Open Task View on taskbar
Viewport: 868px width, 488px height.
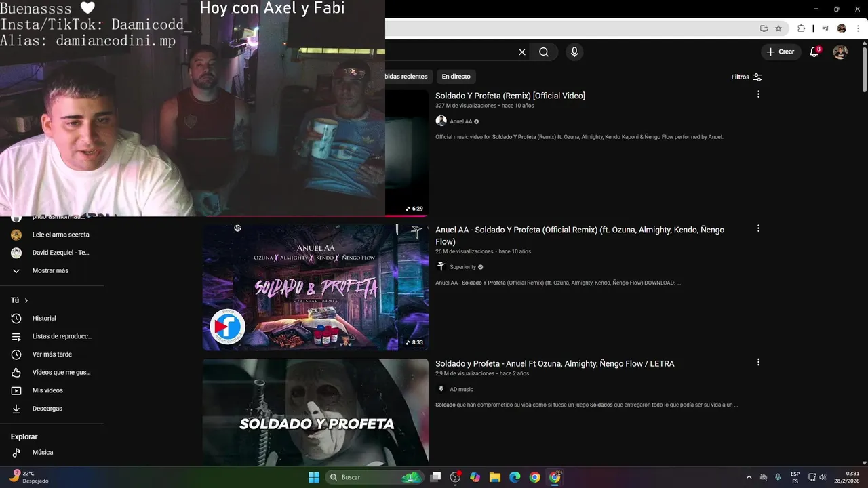(436, 477)
